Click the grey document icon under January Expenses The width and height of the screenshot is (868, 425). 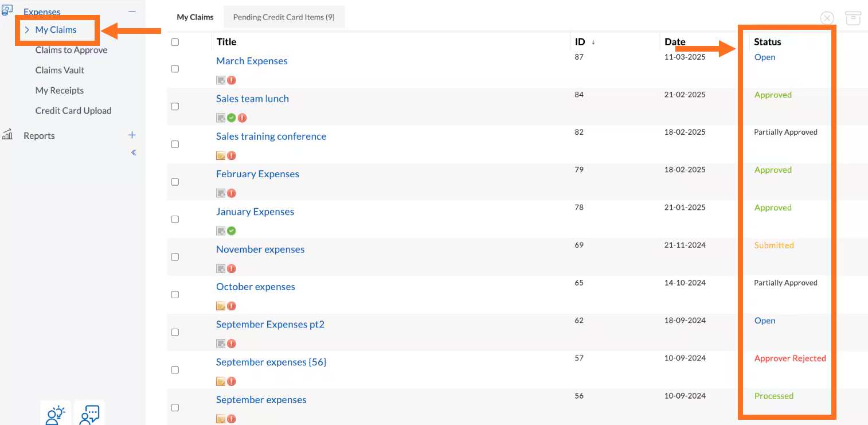tap(221, 231)
